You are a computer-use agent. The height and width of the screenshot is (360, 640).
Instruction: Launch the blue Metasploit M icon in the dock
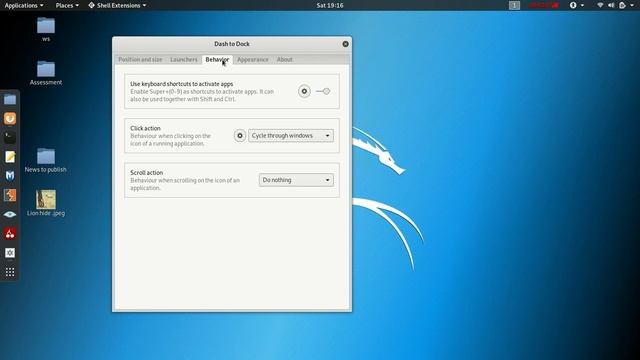pyautogui.click(x=10, y=176)
